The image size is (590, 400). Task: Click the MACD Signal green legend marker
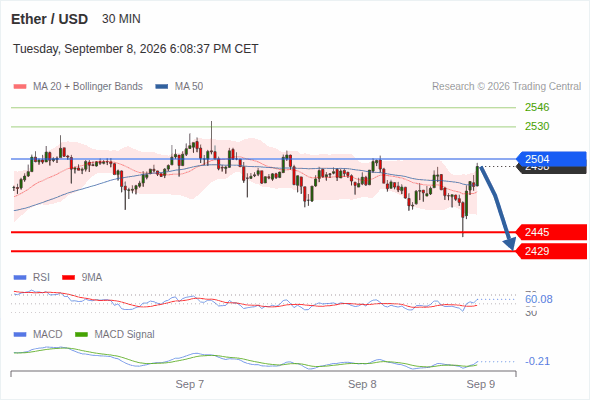coord(81,335)
